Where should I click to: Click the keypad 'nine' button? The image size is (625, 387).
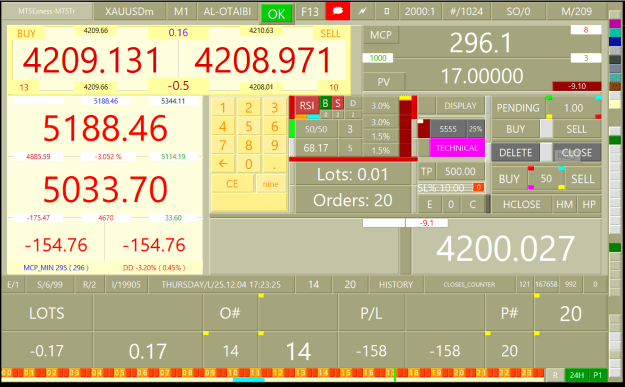[x=271, y=184]
